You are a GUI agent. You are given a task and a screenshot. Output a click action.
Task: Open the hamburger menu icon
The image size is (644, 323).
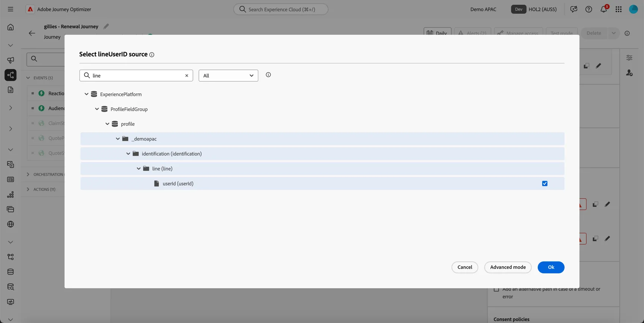point(10,9)
